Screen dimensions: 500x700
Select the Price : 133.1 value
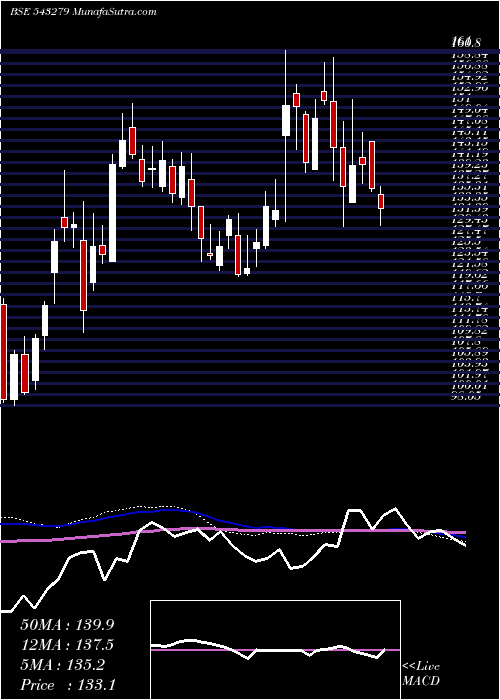tap(67, 685)
